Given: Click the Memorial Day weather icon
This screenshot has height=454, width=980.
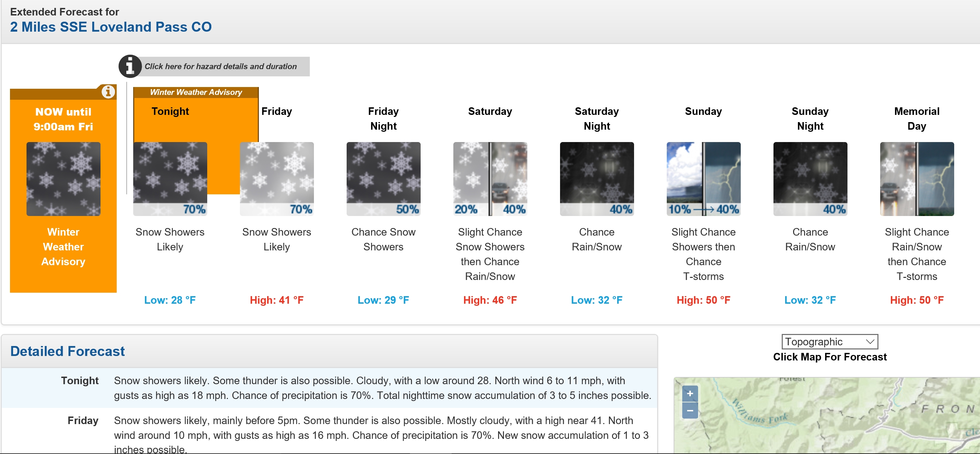Looking at the screenshot, I should coord(917,179).
